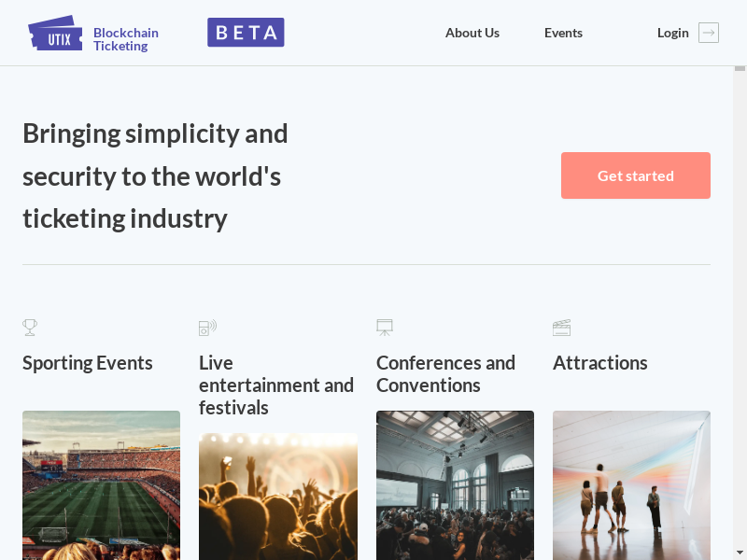The height and width of the screenshot is (560, 747).
Task: Click the conference hall thumbnail
Action: click(x=455, y=483)
